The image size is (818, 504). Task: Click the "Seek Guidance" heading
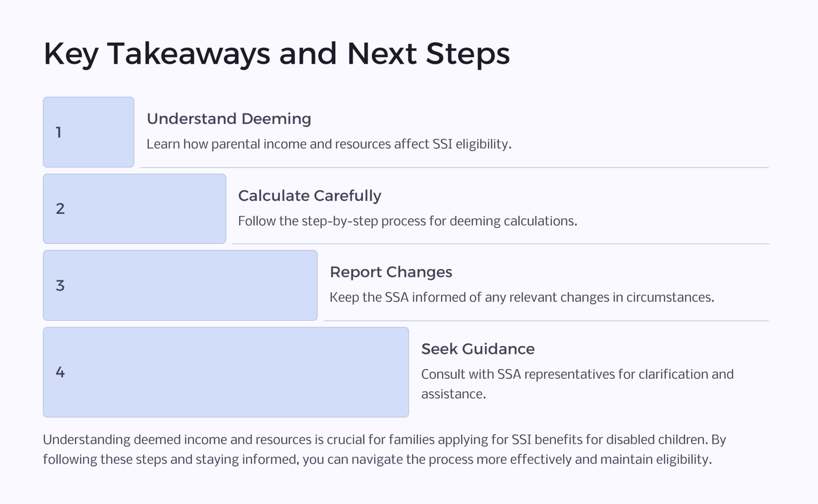478,349
